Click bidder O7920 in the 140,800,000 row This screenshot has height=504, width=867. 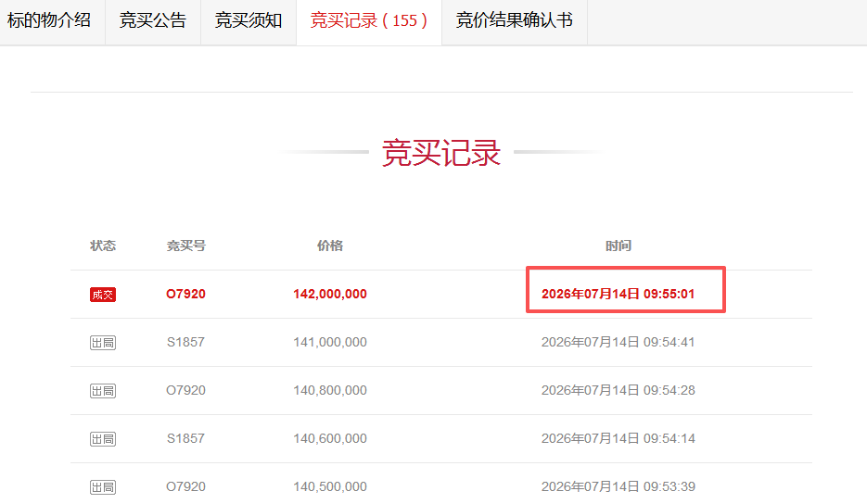(x=185, y=390)
